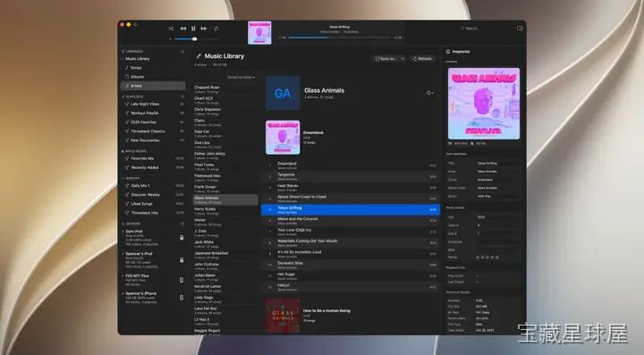The height and width of the screenshot is (355, 644).
Task: Click the Gym iPod device icon
Action: 182,238
